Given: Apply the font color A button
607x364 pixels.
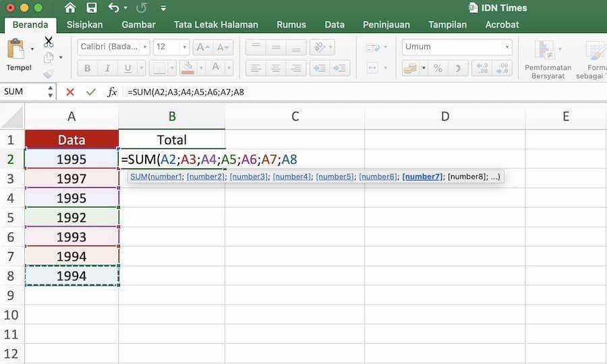Looking at the screenshot, I should [216, 67].
